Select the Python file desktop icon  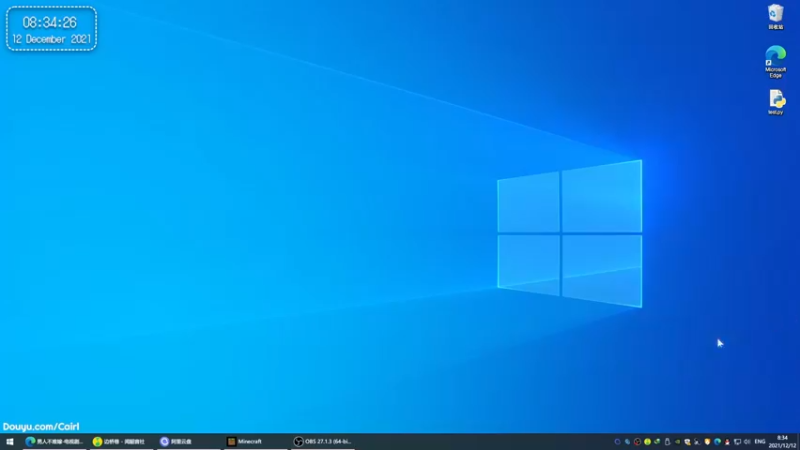pyautogui.click(x=776, y=102)
